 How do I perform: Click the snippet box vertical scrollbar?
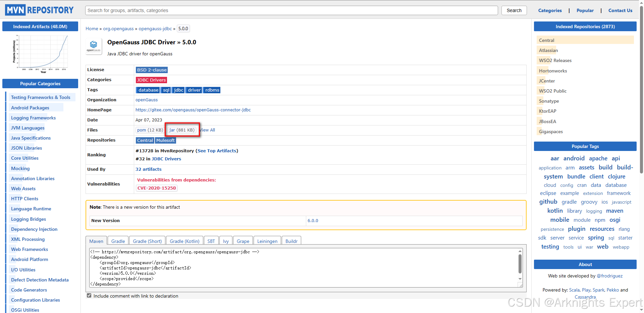[520, 264]
